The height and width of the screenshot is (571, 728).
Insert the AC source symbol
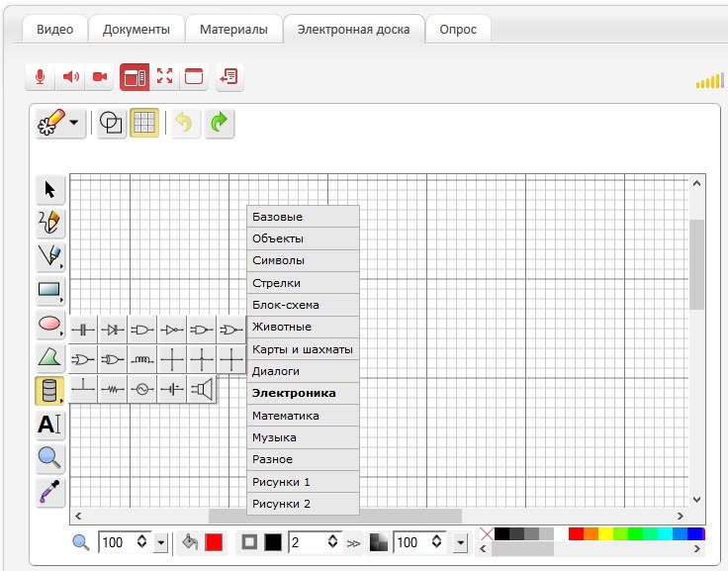point(142,389)
